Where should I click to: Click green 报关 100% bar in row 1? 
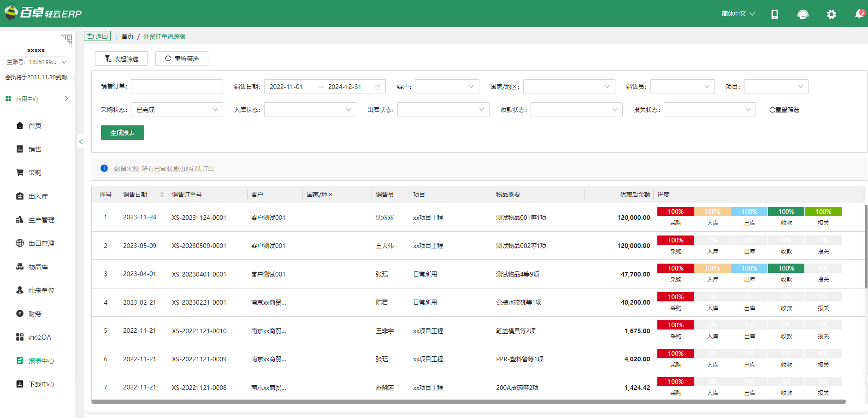click(823, 212)
